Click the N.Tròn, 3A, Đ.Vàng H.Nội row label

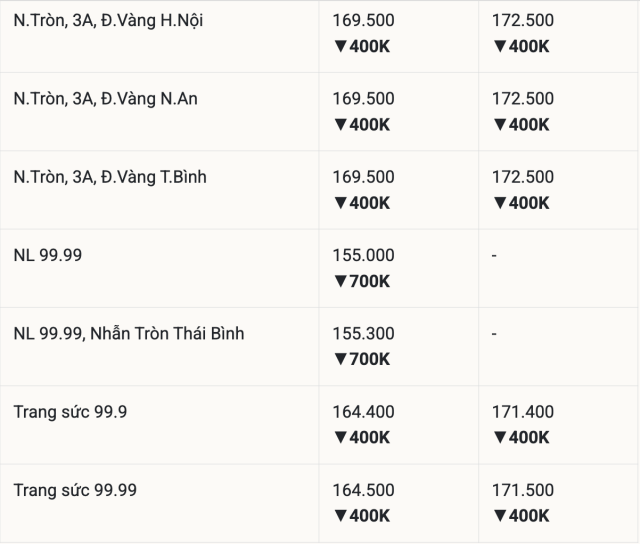pyautogui.click(x=108, y=20)
